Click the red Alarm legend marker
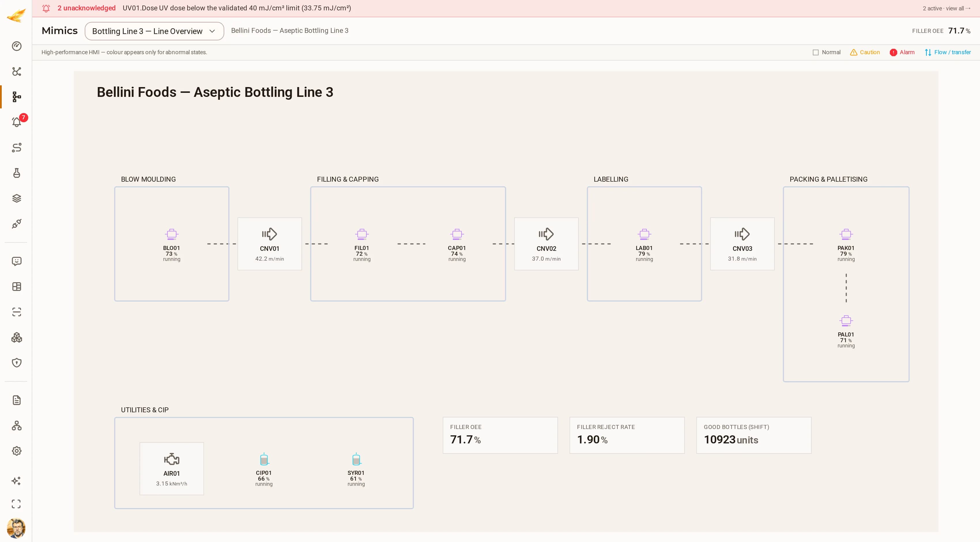980x542 pixels. pyautogui.click(x=893, y=52)
